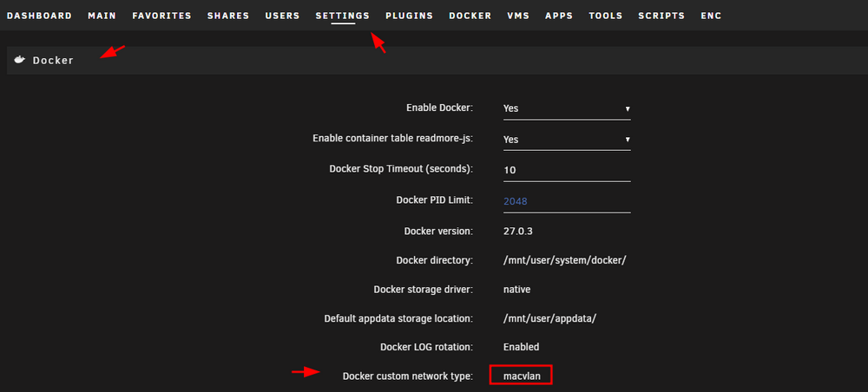Screen dimensions: 868x392
Task: Click the Docker version label
Action: (x=438, y=231)
